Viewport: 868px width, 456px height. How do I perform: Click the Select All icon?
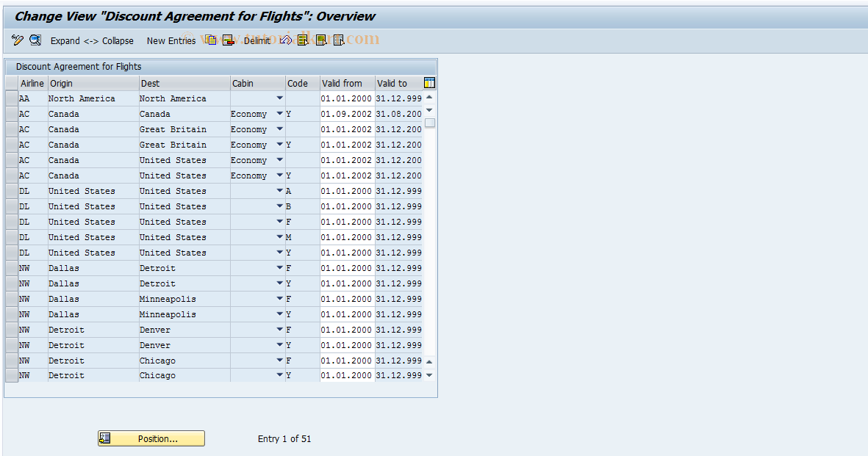pos(303,40)
